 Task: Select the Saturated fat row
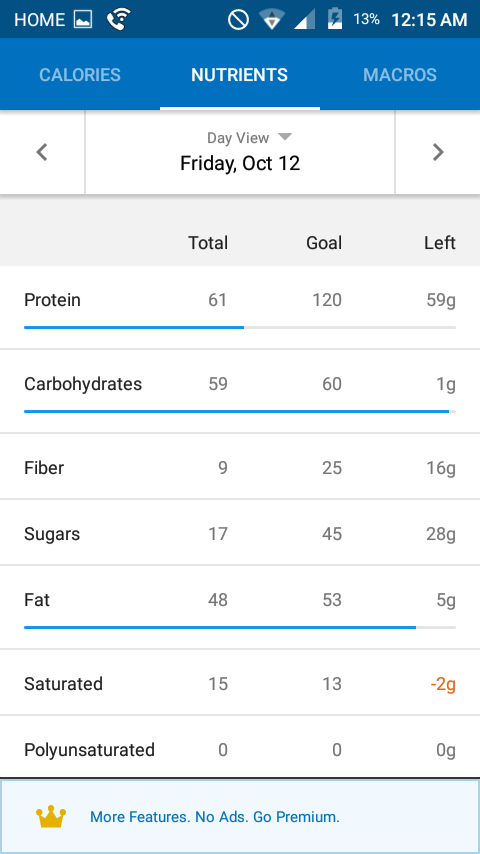[x=240, y=683]
